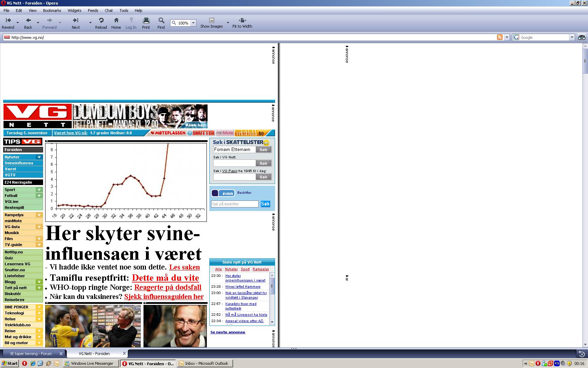
Task: Expand the Nyheter menu arrow
Action: pyautogui.click(x=39, y=157)
